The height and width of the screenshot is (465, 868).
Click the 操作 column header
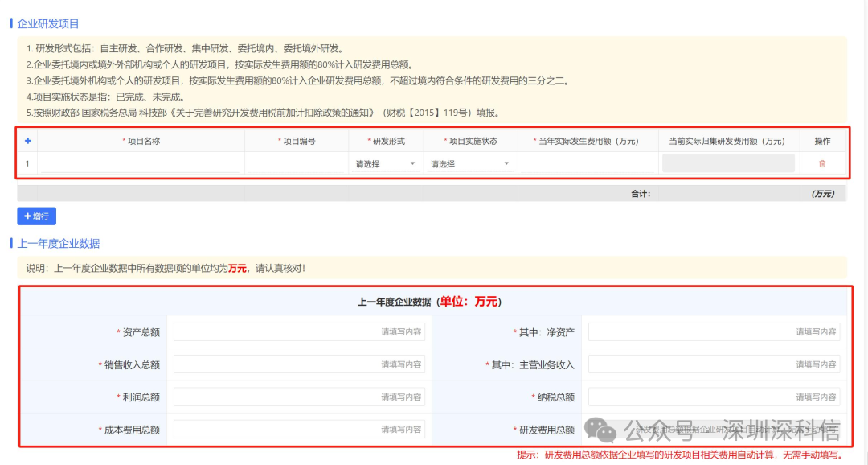pyautogui.click(x=822, y=142)
